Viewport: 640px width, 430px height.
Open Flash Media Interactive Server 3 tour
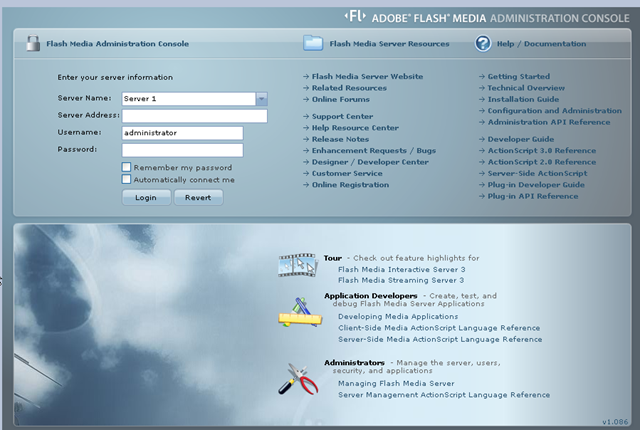402,269
